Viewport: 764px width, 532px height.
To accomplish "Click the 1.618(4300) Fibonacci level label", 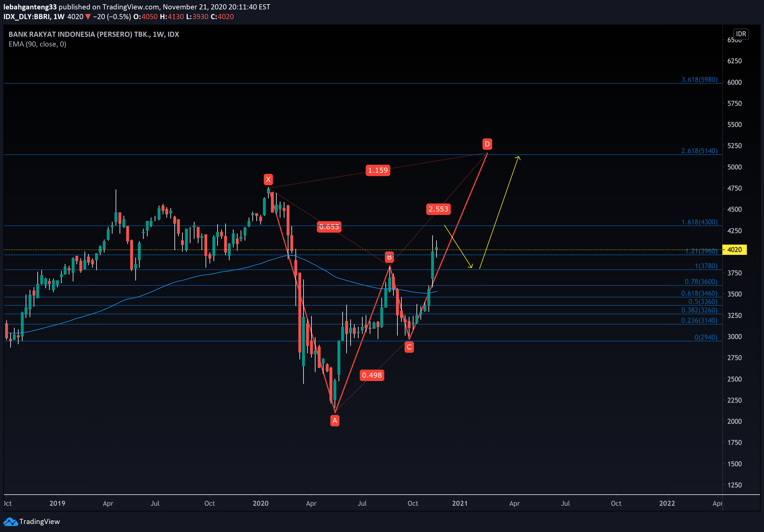I will coord(699,222).
